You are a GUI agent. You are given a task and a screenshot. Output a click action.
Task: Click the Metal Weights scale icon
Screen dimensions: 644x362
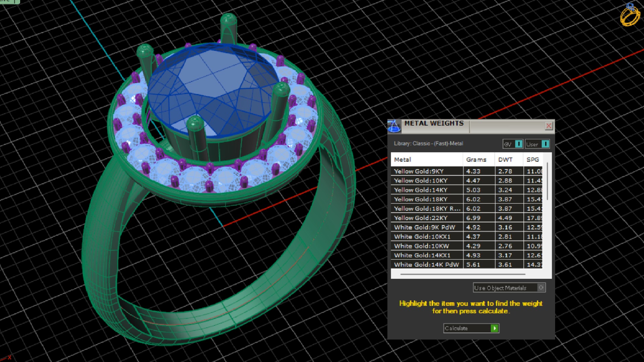394,126
